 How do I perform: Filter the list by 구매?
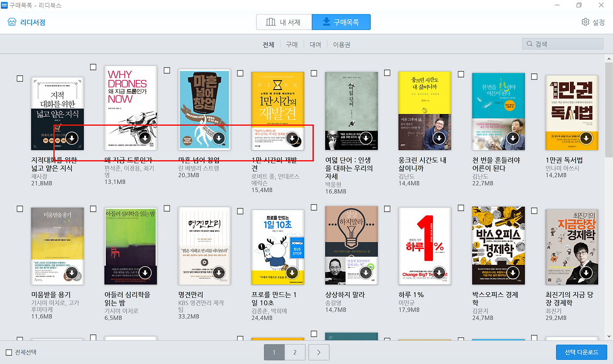click(292, 45)
